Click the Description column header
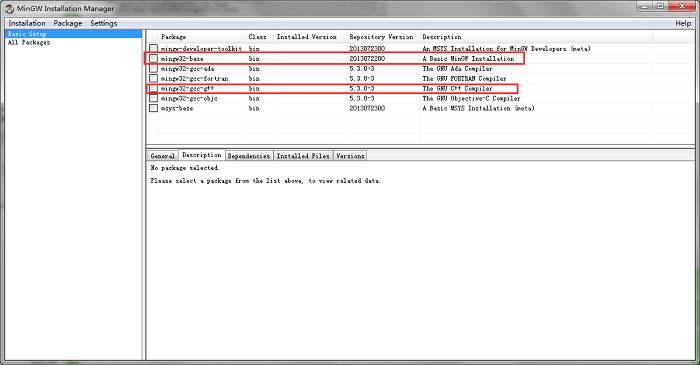This screenshot has width=700, height=365. coord(536,37)
